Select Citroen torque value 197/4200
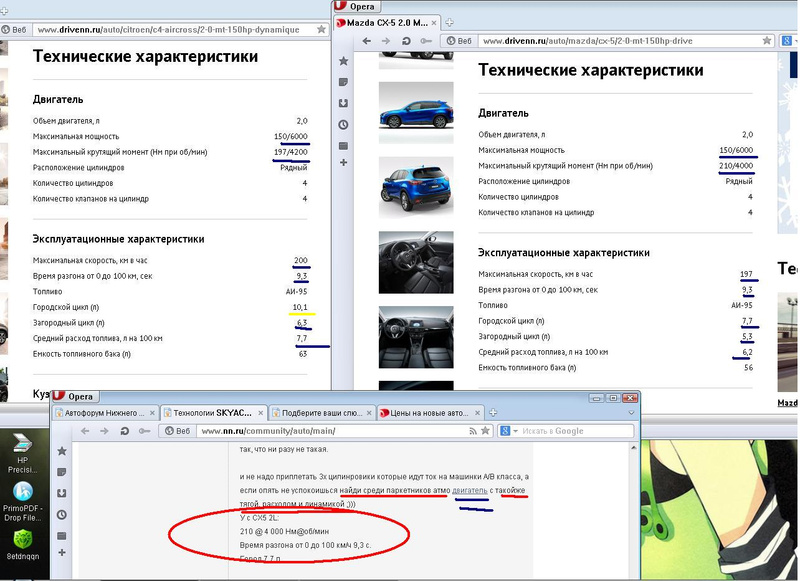Image resolution: width=800 pixels, height=581 pixels. click(x=291, y=152)
